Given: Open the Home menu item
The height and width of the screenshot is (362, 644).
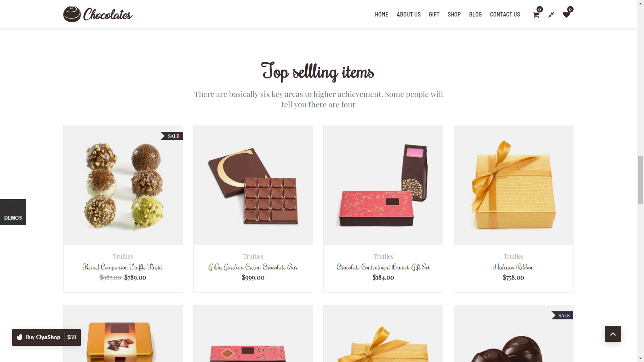Looking at the screenshot, I should point(382,14).
